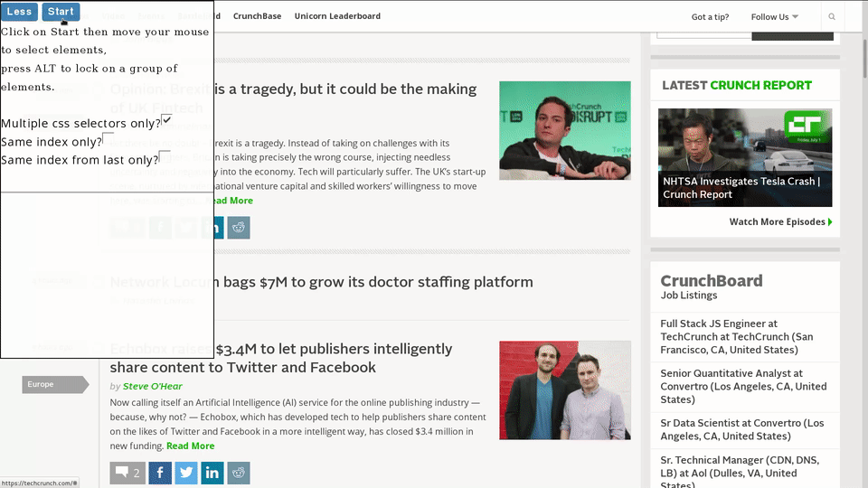
Task: Share Echobox article on Twitter
Action: [x=186, y=473]
